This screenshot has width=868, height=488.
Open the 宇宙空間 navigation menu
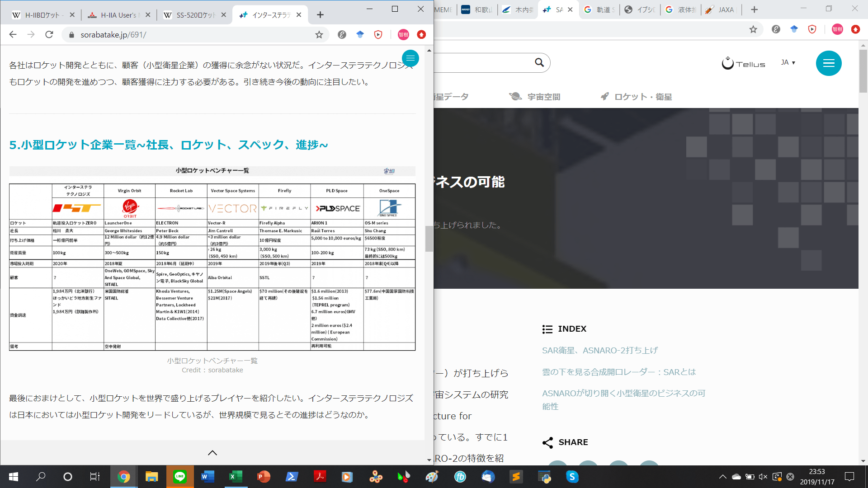coord(535,97)
